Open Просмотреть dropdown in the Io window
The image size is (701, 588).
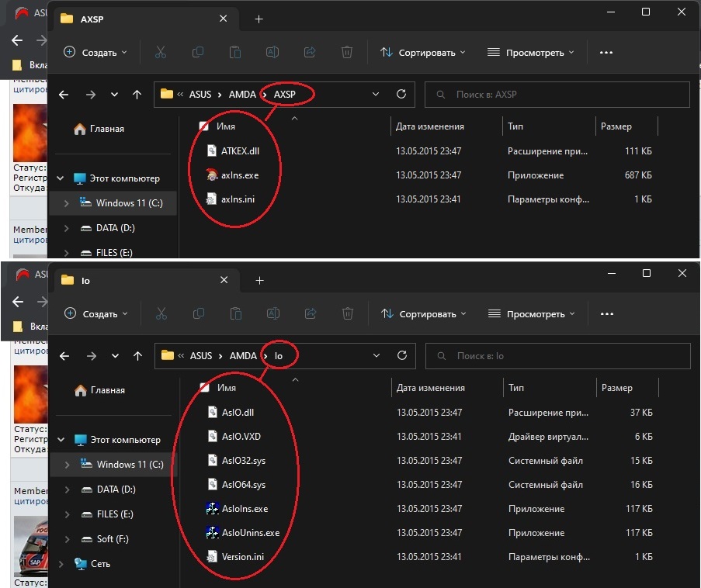point(532,313)
